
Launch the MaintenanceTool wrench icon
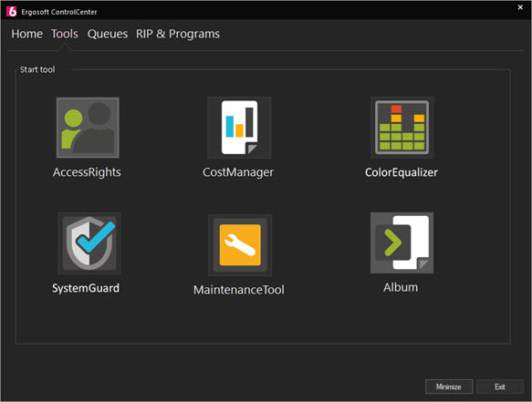[x=240, y=245]
